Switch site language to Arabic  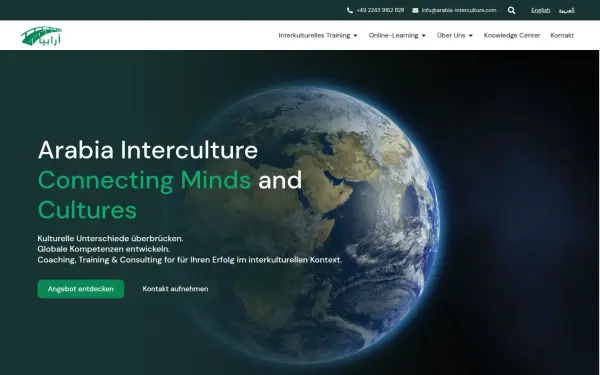tap(566, 10)
